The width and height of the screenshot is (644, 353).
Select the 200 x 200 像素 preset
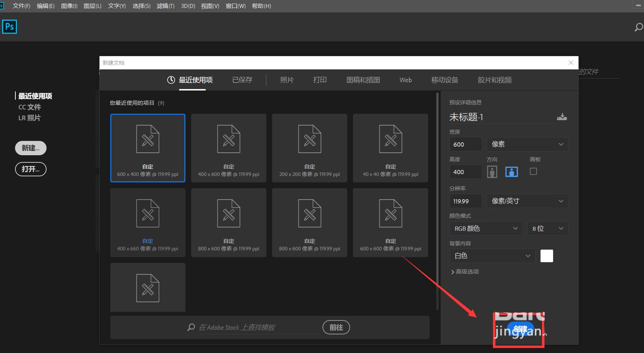point(310,148)
